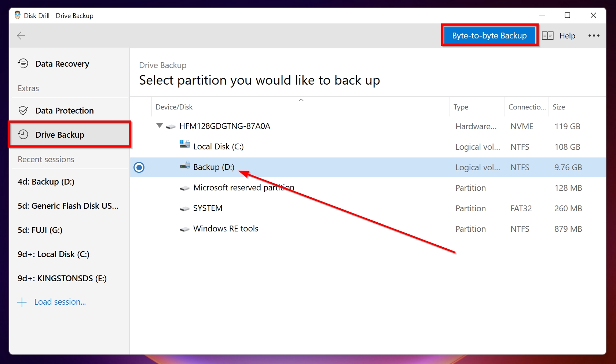Click the Drive Backup clock icon
The width and height of the screenshot is (616, 364).
coord(23,134)
